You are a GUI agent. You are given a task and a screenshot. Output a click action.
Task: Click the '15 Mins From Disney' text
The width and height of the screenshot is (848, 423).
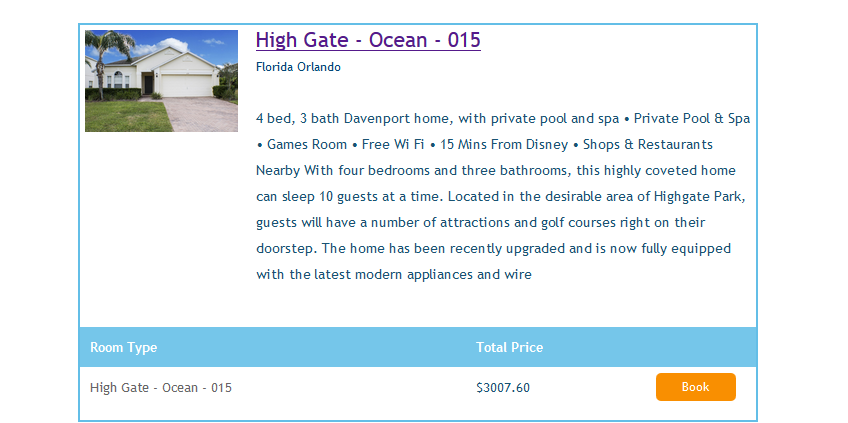coord(497,144)
